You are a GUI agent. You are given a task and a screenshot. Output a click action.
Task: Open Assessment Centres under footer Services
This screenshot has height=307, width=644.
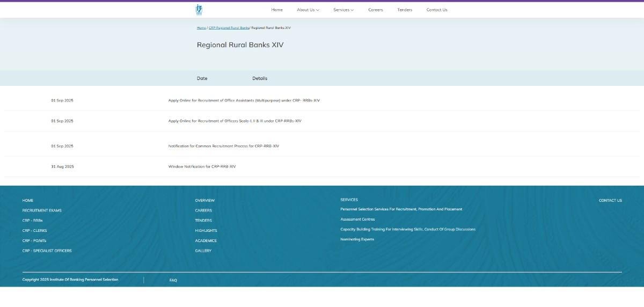pyautogui.click(x=357, y=219)
